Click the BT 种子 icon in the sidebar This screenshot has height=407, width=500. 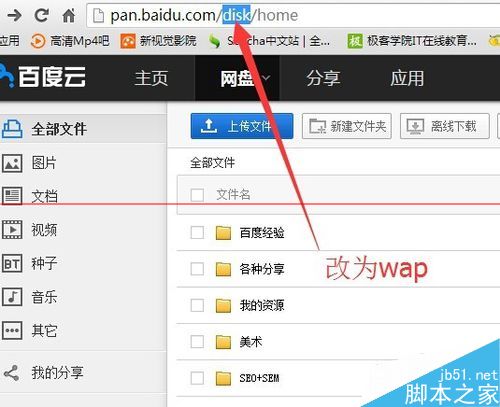coord(12,263)
